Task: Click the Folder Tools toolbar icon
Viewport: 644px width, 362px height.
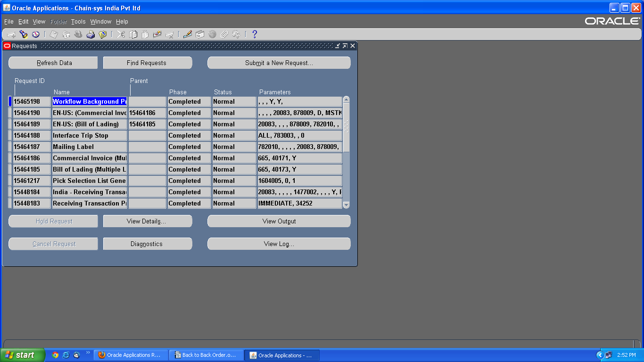Action: [x=236, y=34]
